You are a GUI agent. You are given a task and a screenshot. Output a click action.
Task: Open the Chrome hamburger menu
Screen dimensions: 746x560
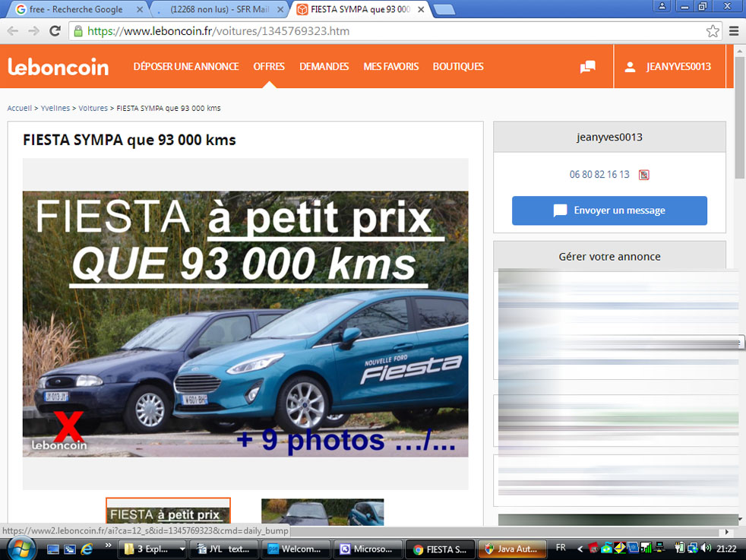coord(734,31)
